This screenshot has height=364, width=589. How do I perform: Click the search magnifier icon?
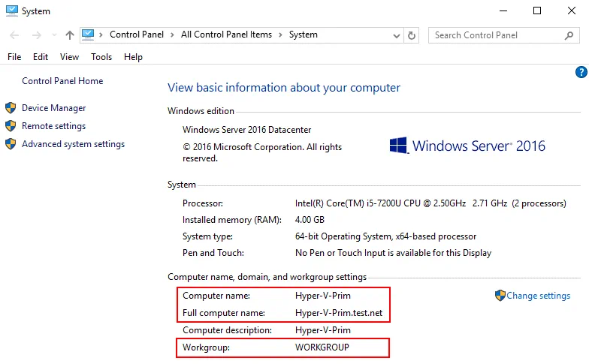point(569,35)
